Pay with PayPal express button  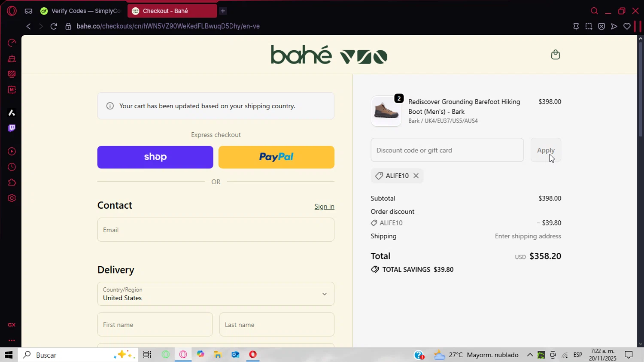pos(276,157)
